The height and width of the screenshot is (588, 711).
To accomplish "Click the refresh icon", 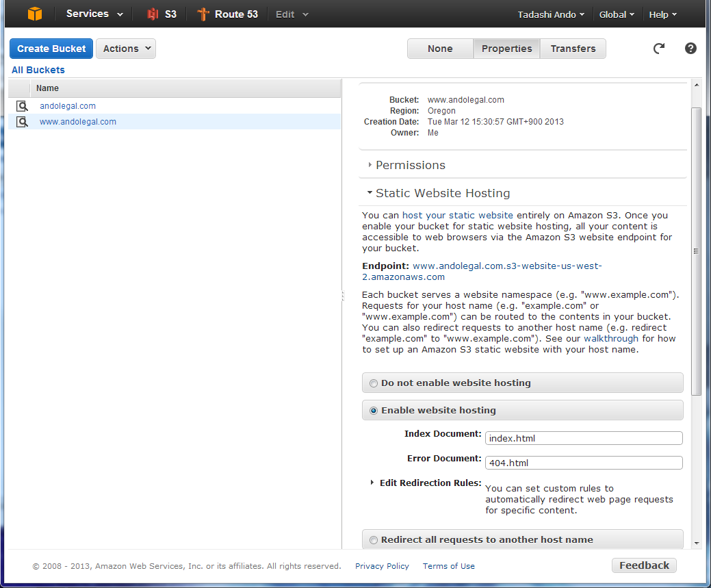I will 659,48.
